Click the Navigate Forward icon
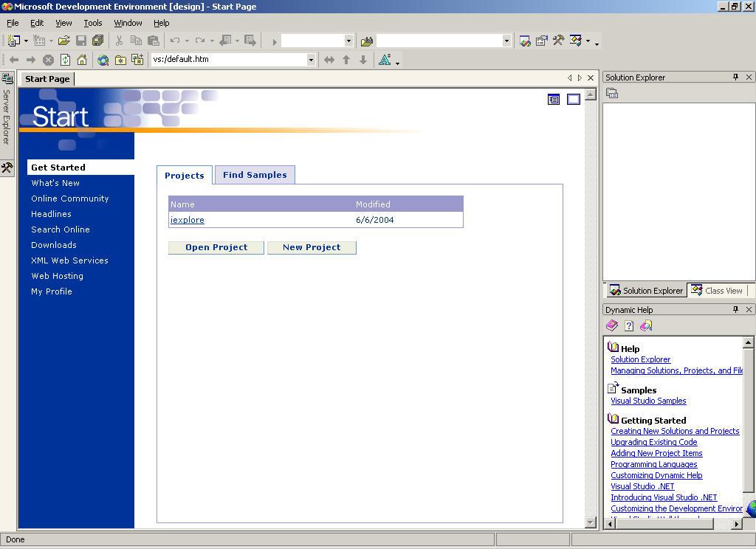 (x=250, y=41)
